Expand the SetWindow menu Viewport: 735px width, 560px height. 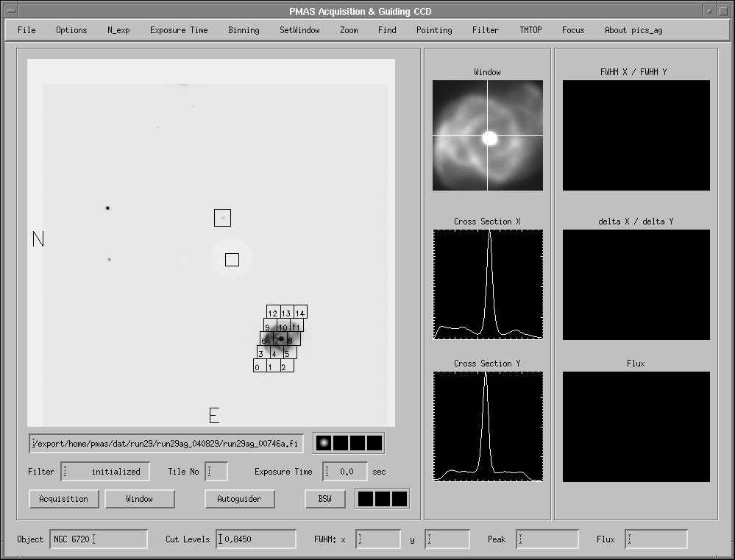pyautogui.click(x=299, y=30)
